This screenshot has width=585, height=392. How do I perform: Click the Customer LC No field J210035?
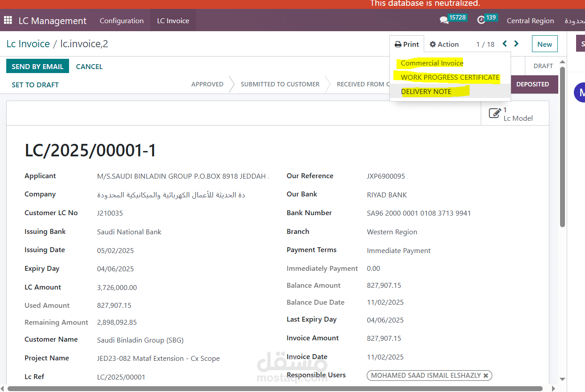[x=110, y=213]
